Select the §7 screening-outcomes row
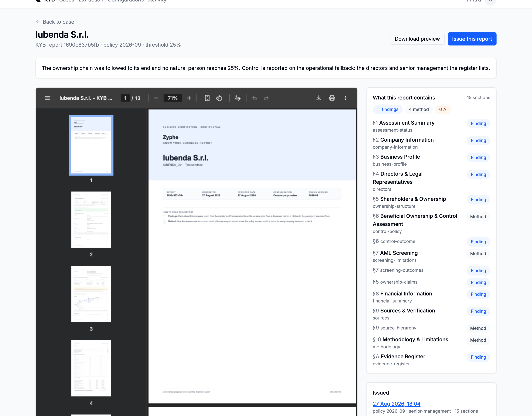The height and width of the screenshot is (416, 532). click(431, 270)
